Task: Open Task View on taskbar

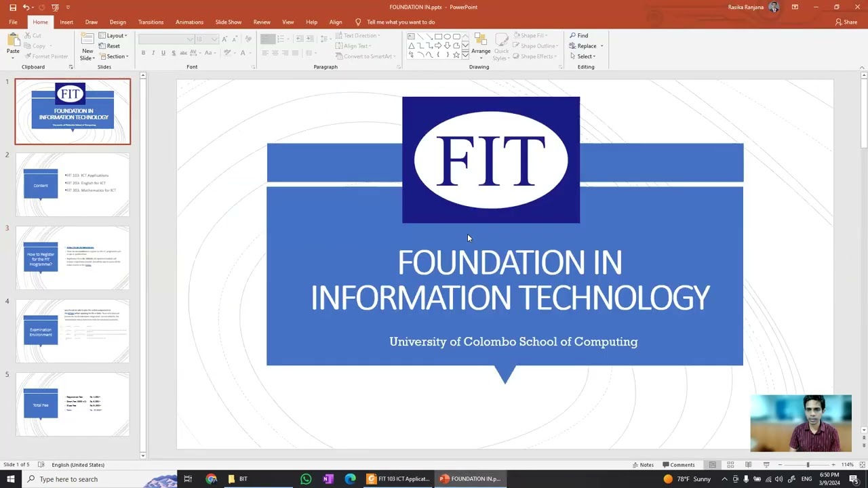Action: 188,479
